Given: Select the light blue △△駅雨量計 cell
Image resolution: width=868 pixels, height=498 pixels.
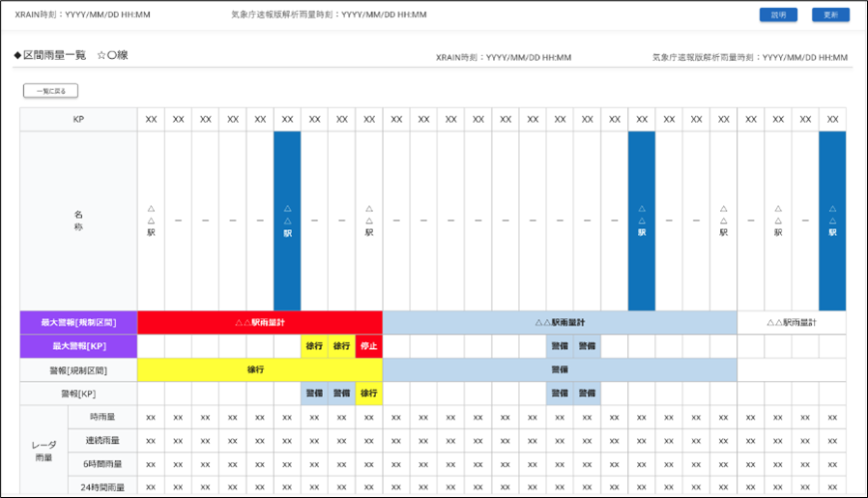Looking at the screenshot, I should [x=560, y=322].
